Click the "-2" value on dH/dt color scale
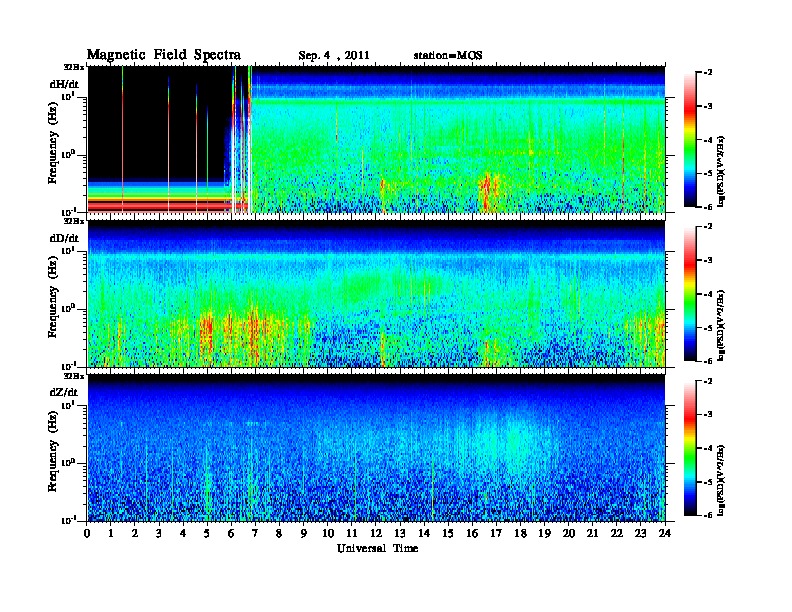792x612 pixels. tap(708, 73)
